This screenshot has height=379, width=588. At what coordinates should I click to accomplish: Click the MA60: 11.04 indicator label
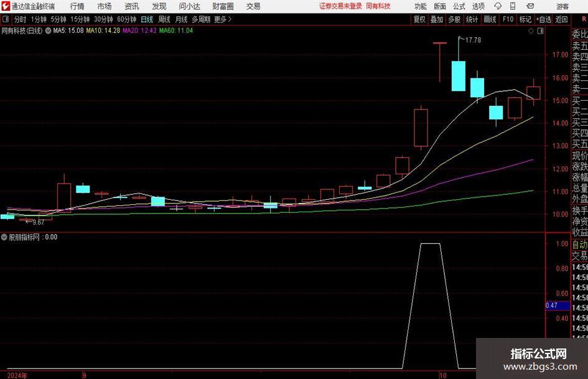(x=176, y=30)
